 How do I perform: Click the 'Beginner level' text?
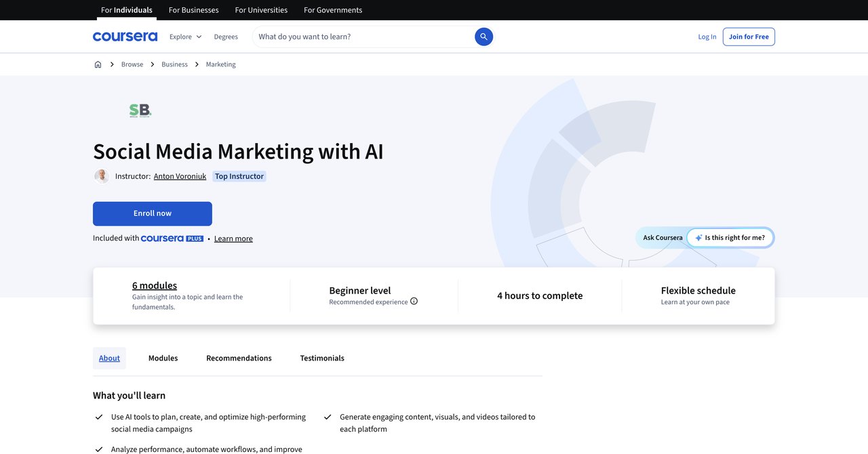360,290
